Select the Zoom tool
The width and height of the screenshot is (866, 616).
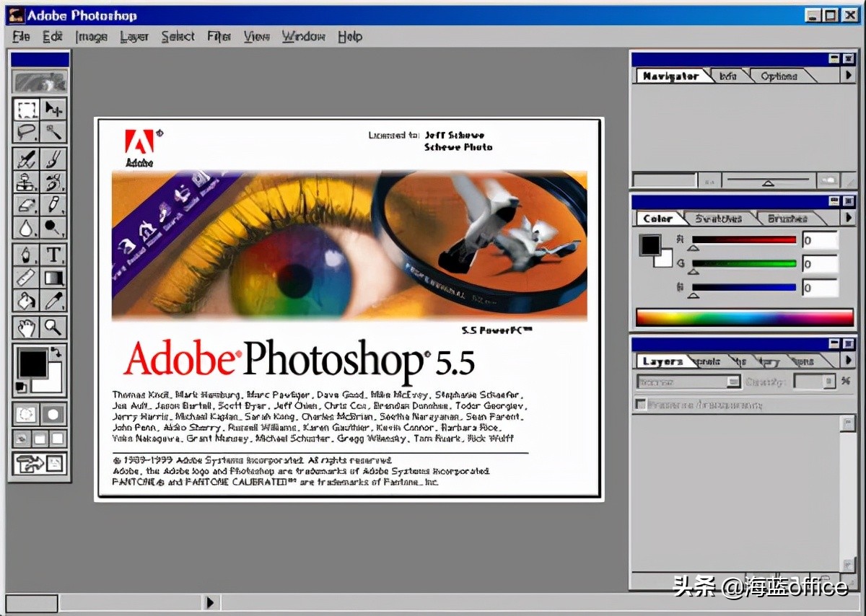[x=53, y=326]
